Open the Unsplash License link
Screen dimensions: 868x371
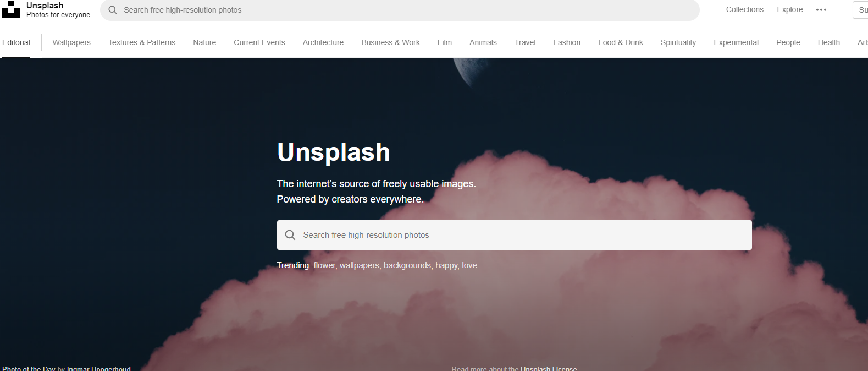[549, 368]
